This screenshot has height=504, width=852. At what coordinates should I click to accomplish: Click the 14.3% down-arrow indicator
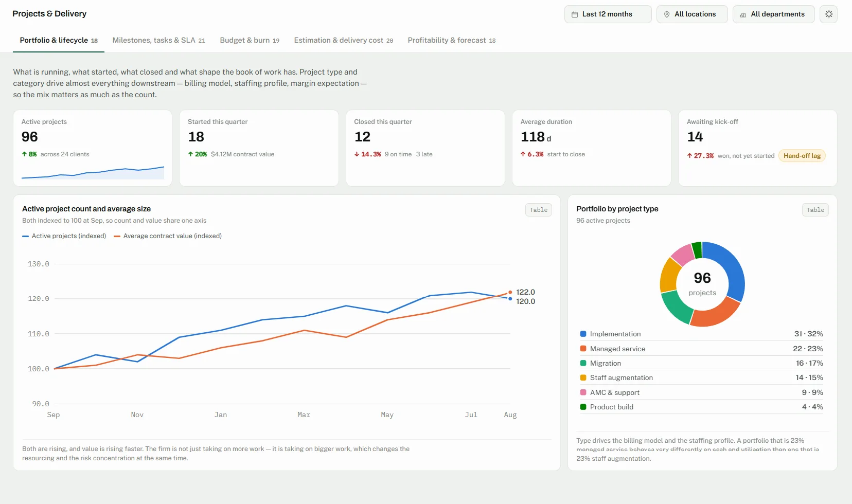(368, 154)
